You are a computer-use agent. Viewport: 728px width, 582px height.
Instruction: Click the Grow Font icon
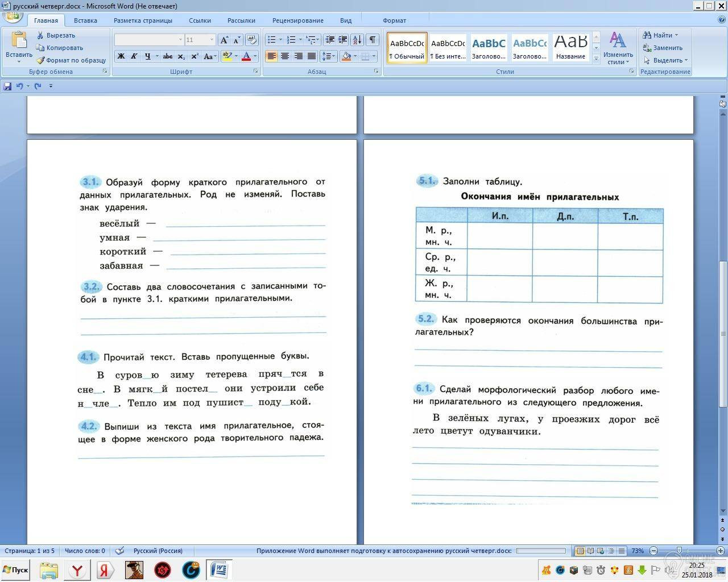[x=224, y=40]
